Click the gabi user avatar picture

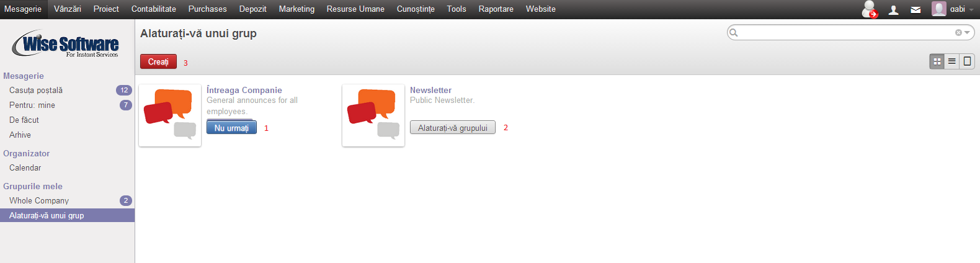939,9
